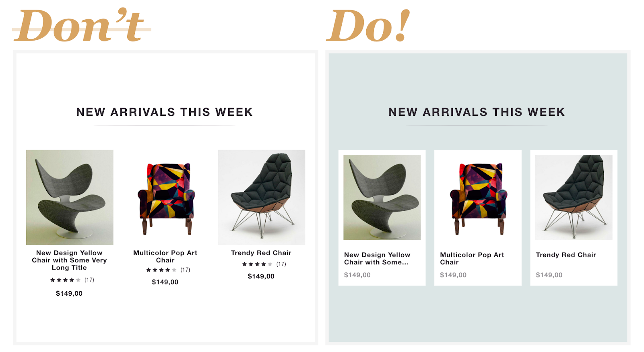Image resolution: width=644 pixels, height=352 pixels.
Task: Open the dark quilted chair image in the Don't example
Action: (262, 197)
